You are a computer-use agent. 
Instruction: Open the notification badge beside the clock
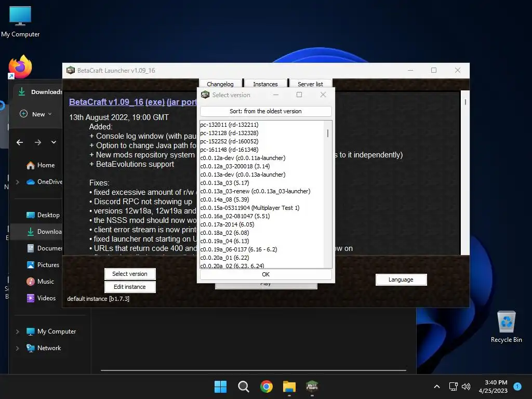pos(517,386)
